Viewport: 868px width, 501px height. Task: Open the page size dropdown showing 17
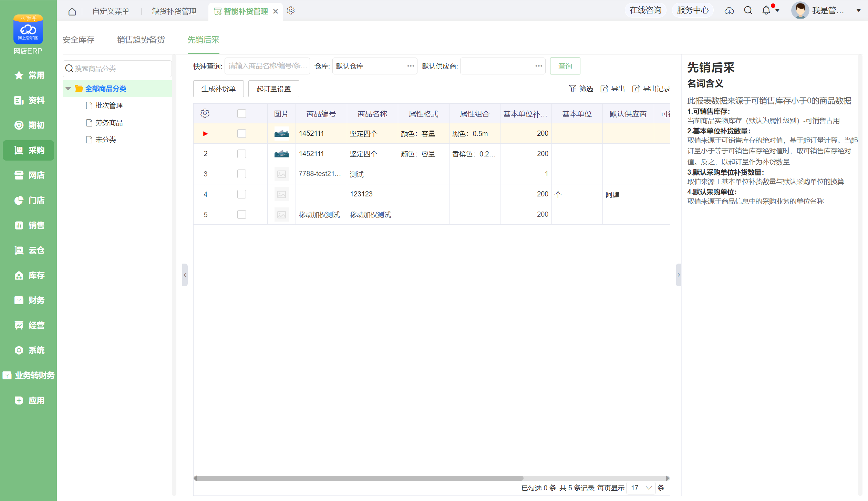point(641,488)
